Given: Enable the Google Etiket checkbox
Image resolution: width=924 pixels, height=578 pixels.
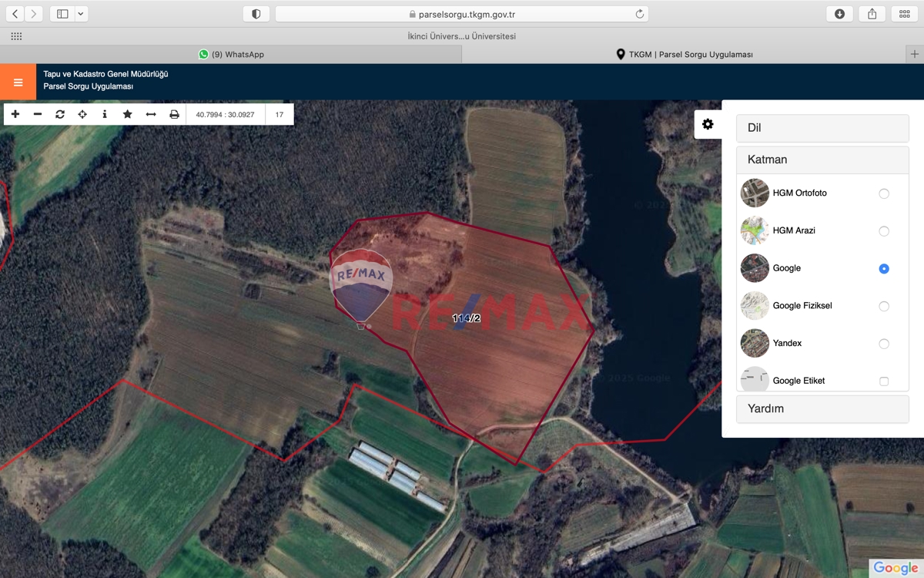Looking at the screenshot, I should coord(884,381).
